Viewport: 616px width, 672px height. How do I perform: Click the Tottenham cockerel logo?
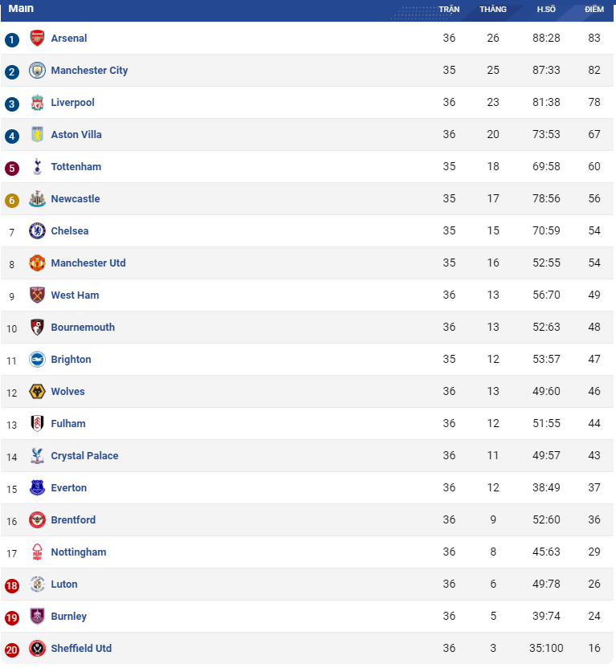coord(37,167)
